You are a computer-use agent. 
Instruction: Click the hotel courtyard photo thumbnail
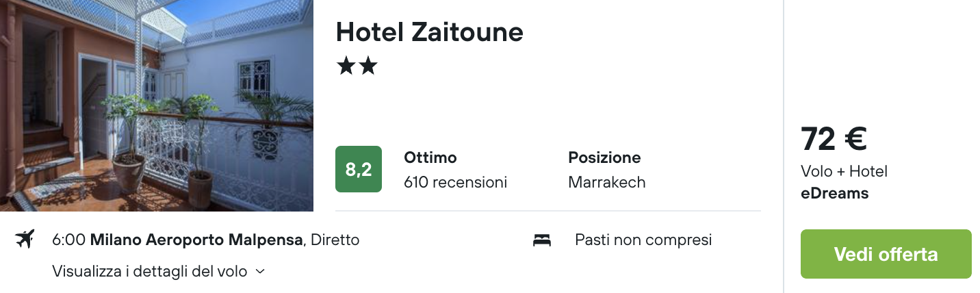tap(157, 105)
